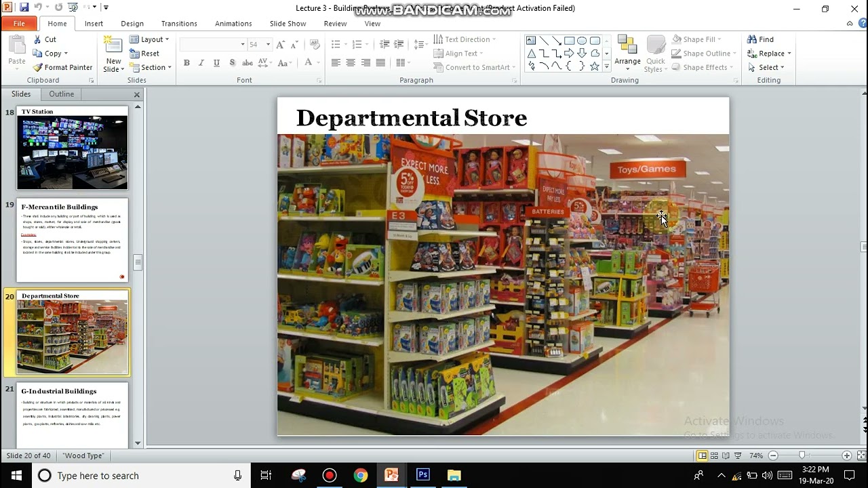Open the Layout dropdown
The height and width of the screenshot is (488, 868).
click(x=151, y=39)
